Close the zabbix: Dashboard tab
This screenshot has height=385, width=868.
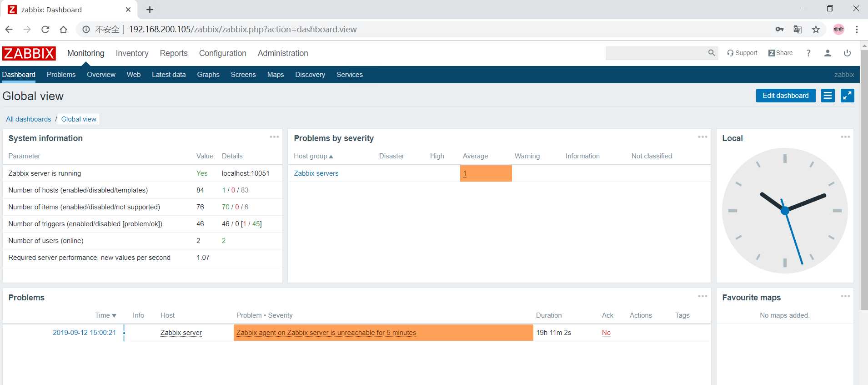pos(128,10)
